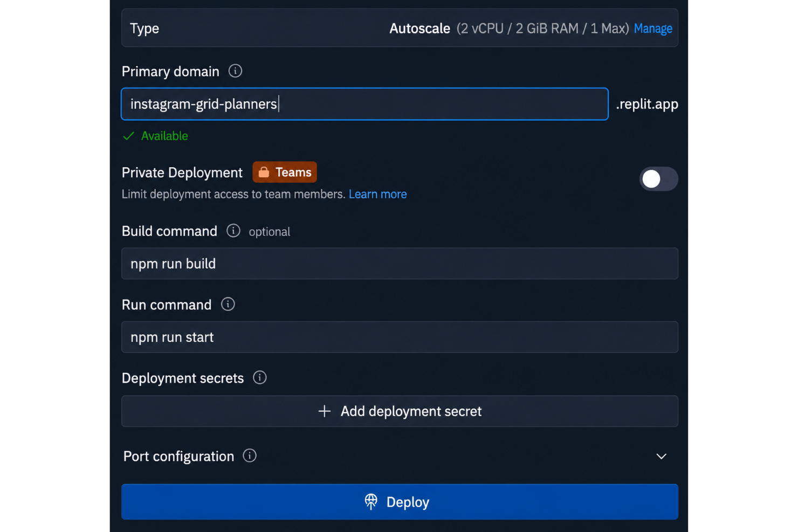Viewport: 798px width, 532px height.
Task: Focus the Primary domain input field
Action: [364, 104]
